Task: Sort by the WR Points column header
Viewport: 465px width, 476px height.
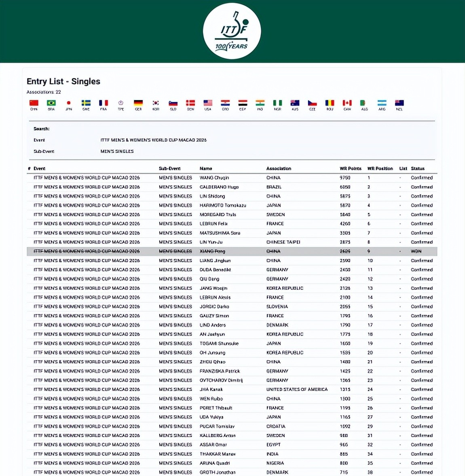Action: [350, 168]
